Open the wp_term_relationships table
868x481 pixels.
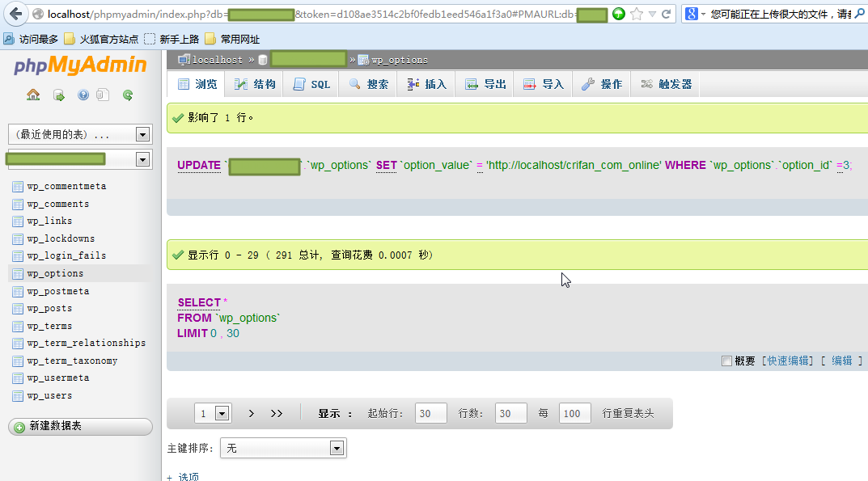pos(87,344)
